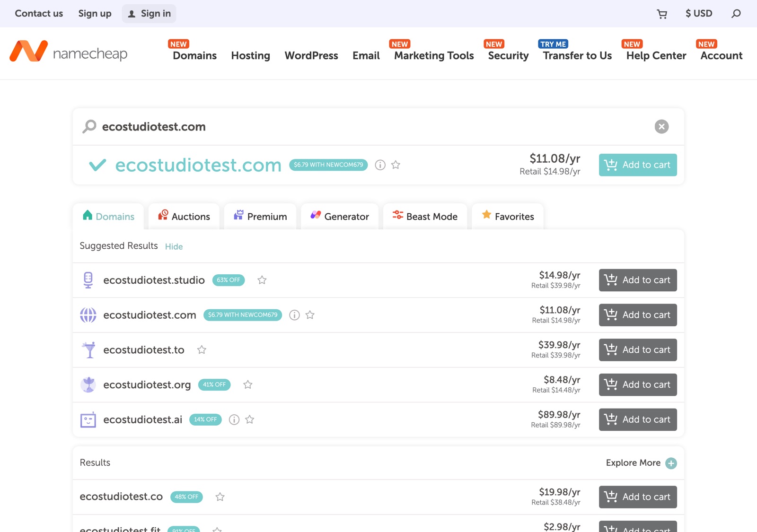
Task: Expand Explore More plus icon
Action: pos(671,463)
